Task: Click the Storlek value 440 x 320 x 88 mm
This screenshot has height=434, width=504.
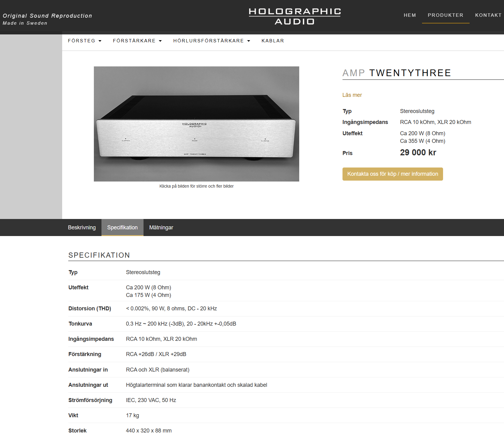Action: point(149,431)
